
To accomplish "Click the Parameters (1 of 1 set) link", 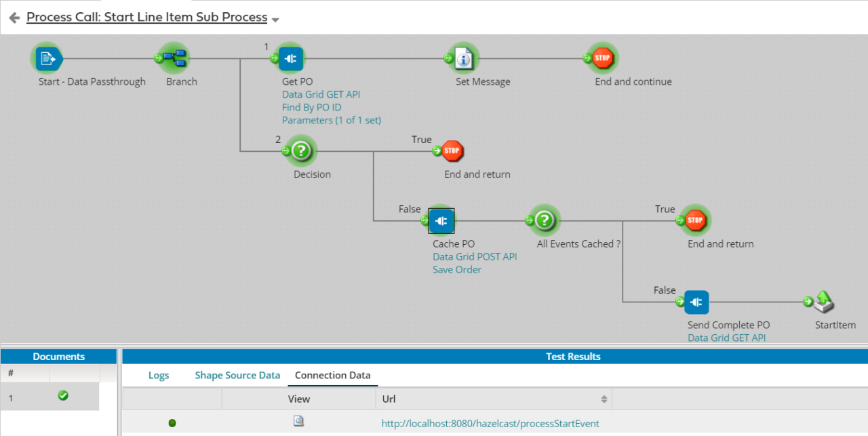I will coord(331,120).
